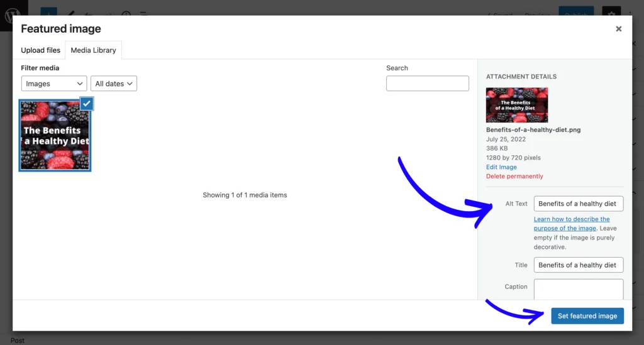Select the Media Library tab
Screen dimensions: 644x345
tap(93, 50)
